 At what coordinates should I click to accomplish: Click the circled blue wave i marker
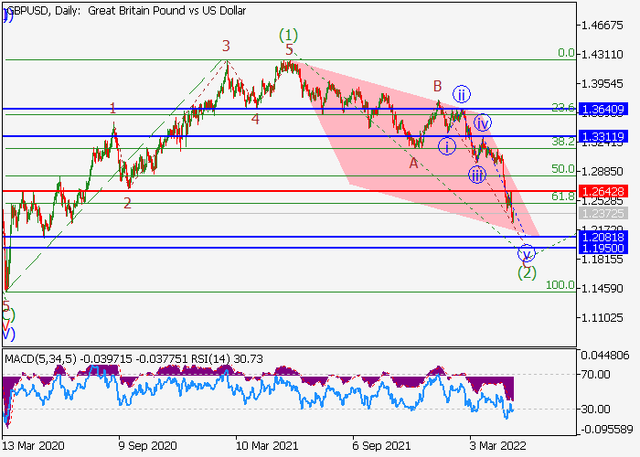[x=447, y=146]
